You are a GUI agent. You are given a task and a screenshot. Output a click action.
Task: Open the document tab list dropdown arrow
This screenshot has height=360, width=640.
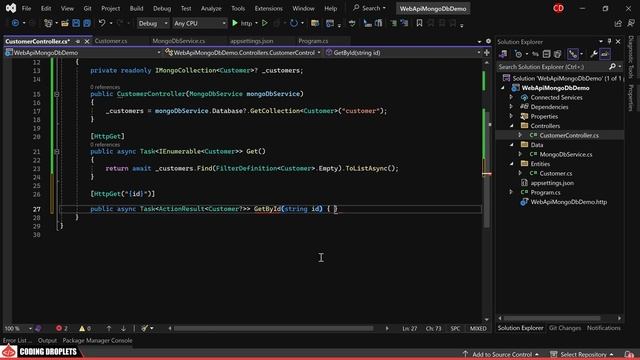point(479,41)
